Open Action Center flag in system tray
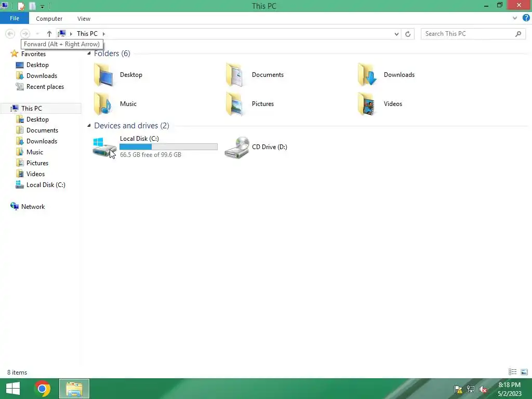This screenshot has height=399, width=532. tap(458, 389)
